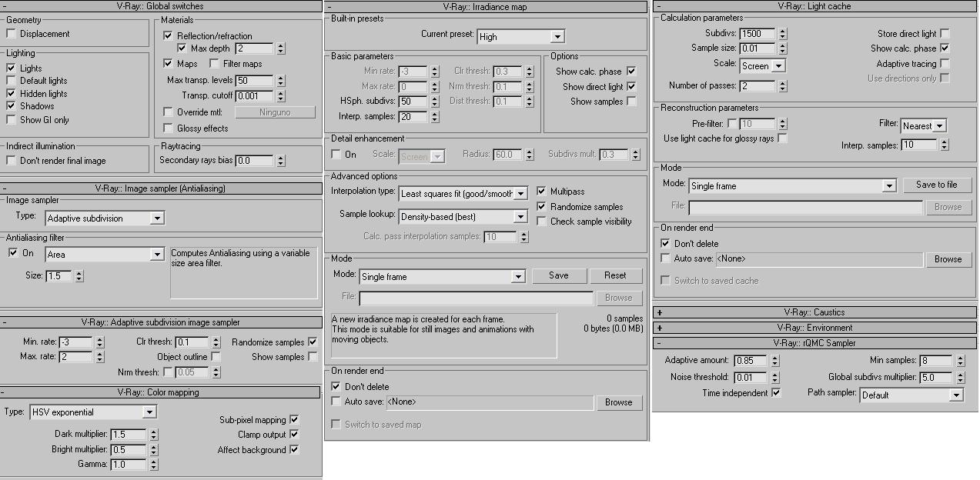Enable Filter maps checkbox
Image resolution: width=980 pixels, height=480 pixels.
tap(215, 64)
